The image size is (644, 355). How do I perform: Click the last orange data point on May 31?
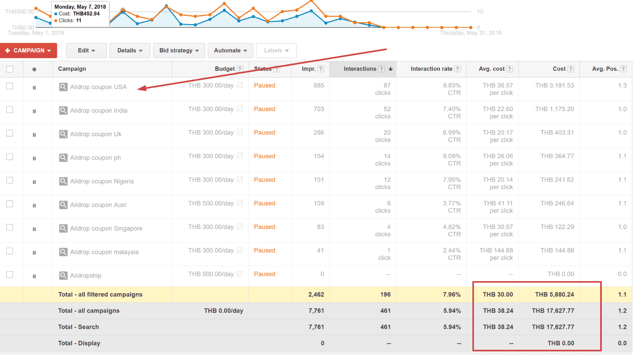click(471, 28)
